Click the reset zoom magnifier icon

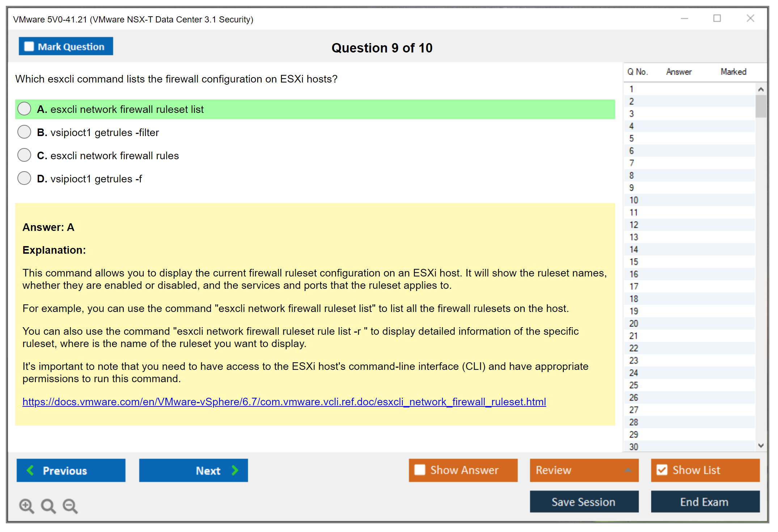click(x=48, y=506)
